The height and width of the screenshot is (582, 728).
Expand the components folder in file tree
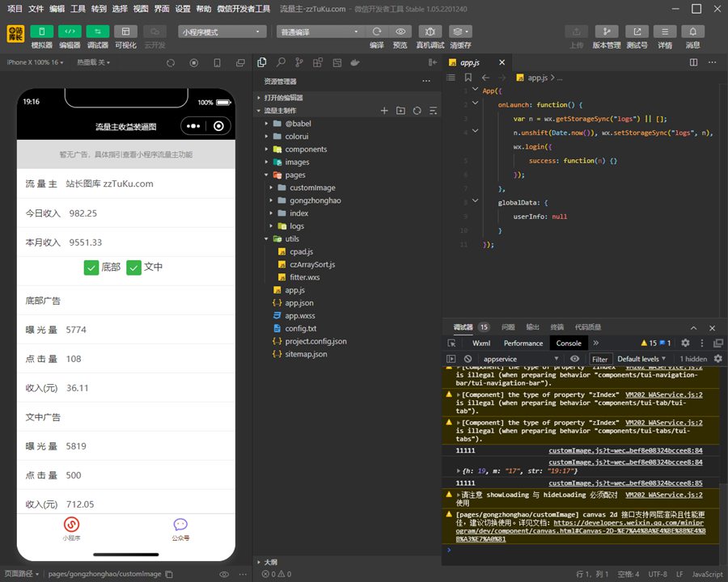pos(305,150)
